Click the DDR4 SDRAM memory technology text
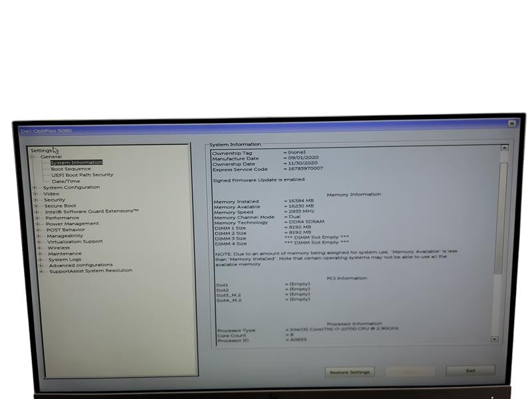The image size is (532, 399). click(307, 221)
